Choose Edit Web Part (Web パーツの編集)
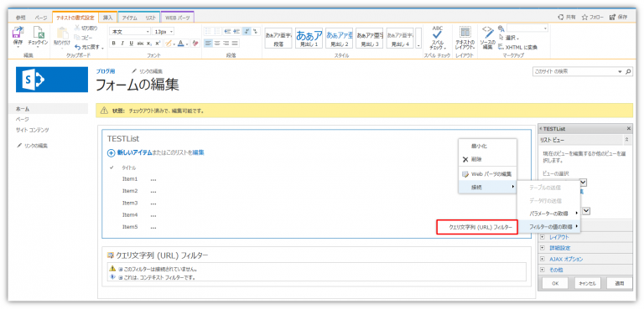 point(487,174)
